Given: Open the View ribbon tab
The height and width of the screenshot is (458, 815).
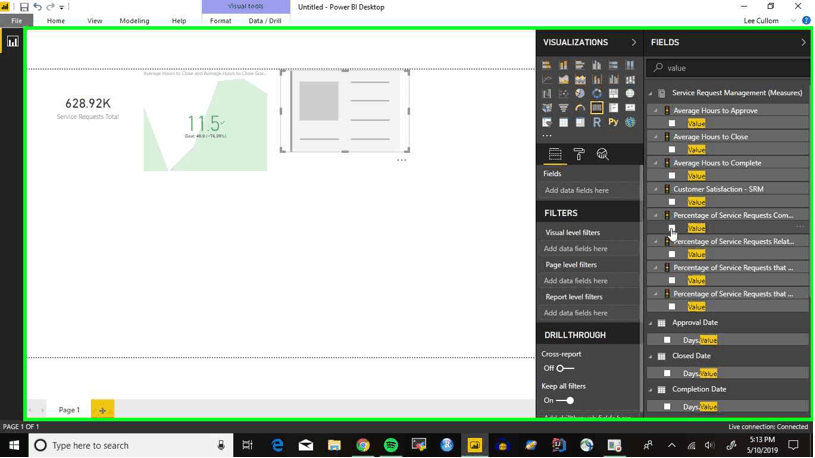Looking at the screenshot, I should pos(95,21).
